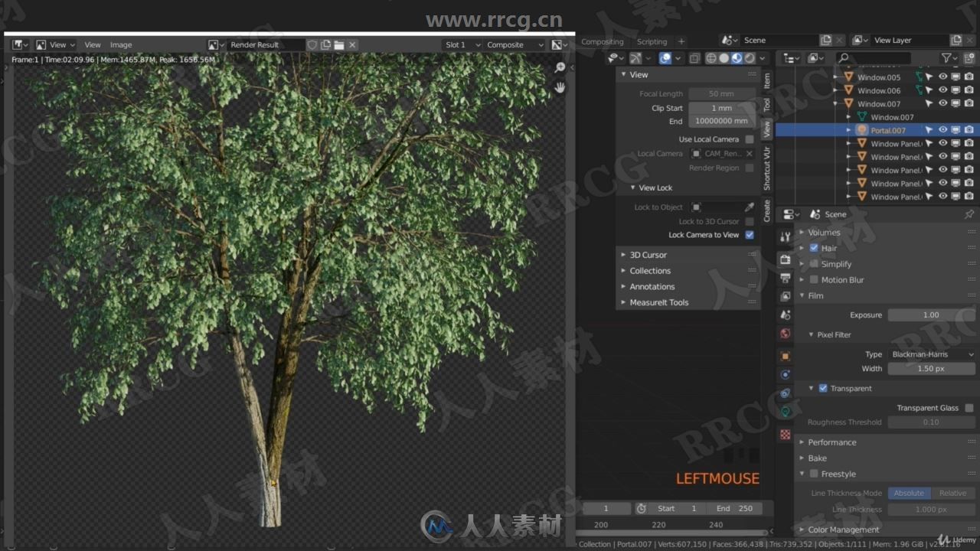Open the View mode dropdown in image editor

tap(55, 45)
